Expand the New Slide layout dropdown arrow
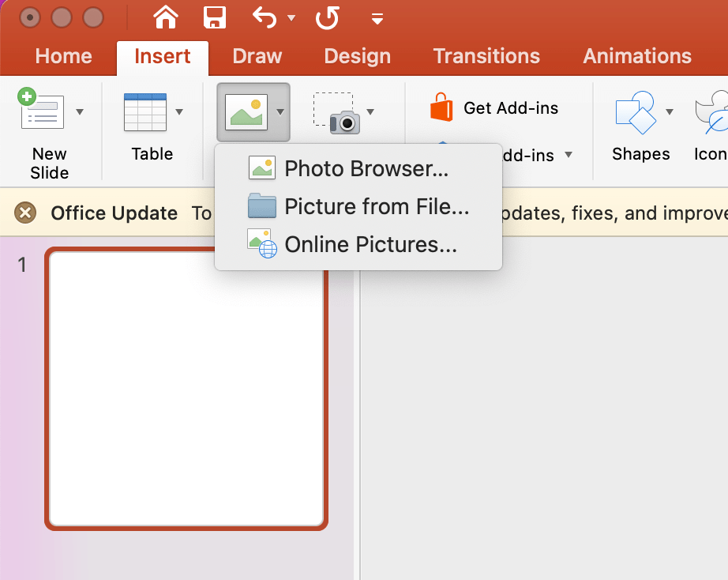This screenshot has width=728, height=580. [80, 111]
